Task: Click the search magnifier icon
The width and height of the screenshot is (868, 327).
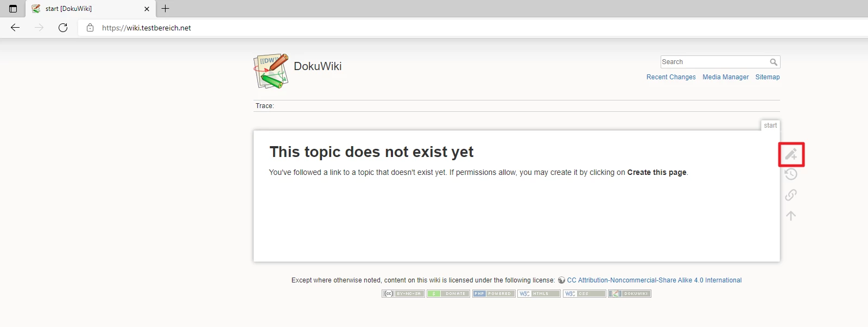Action: [774, 62]
